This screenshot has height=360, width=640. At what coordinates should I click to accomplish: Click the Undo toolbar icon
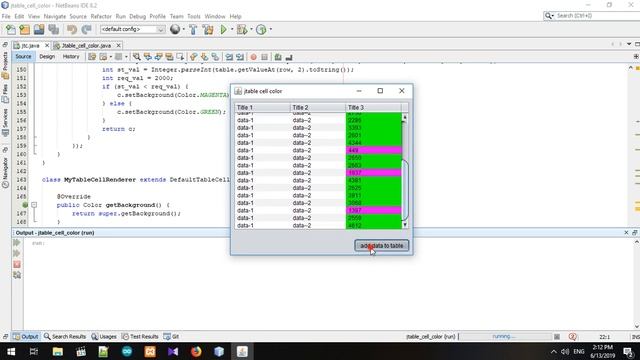(72, 29)
